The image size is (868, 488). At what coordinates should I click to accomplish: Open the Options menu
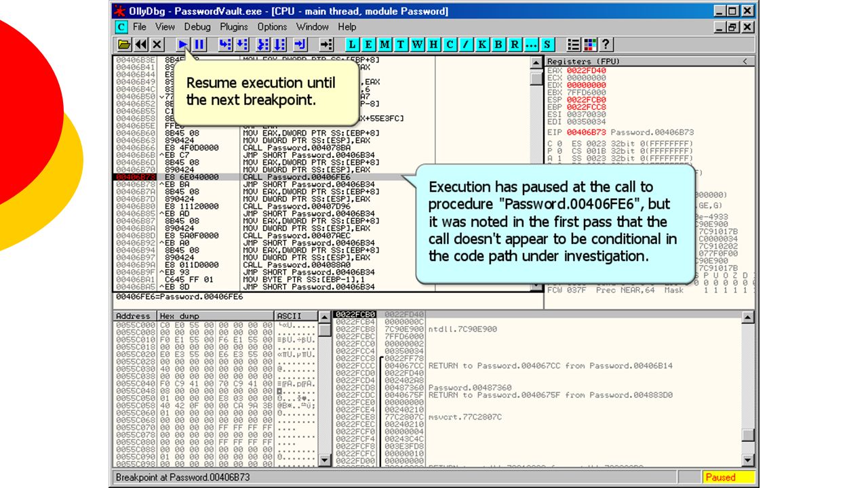tap(272, 27)
